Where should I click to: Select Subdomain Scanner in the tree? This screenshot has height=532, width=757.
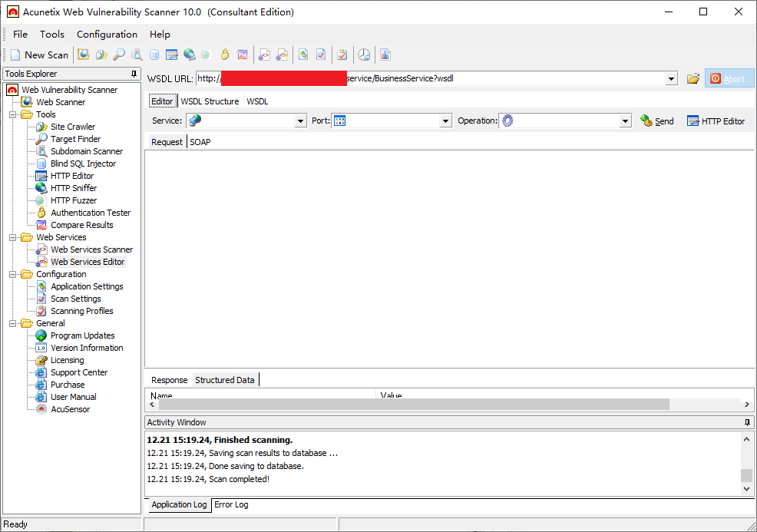click(87, 151)
